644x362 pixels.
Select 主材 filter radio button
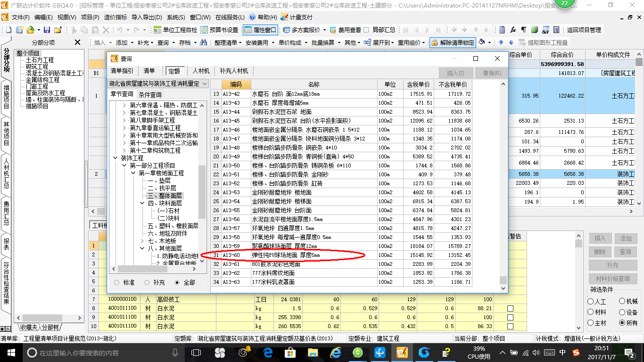pos(591,323)
